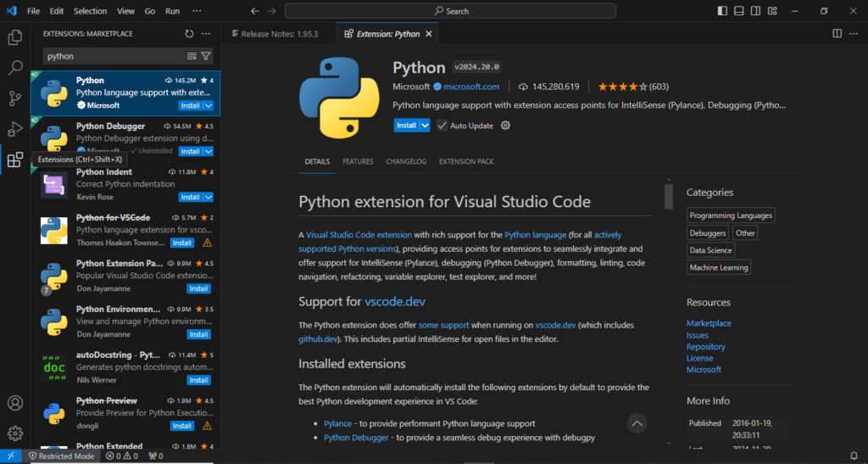Screen dimensions: 868x464
Task: Select the DETAILS tab
Action: tap(317, 162)
